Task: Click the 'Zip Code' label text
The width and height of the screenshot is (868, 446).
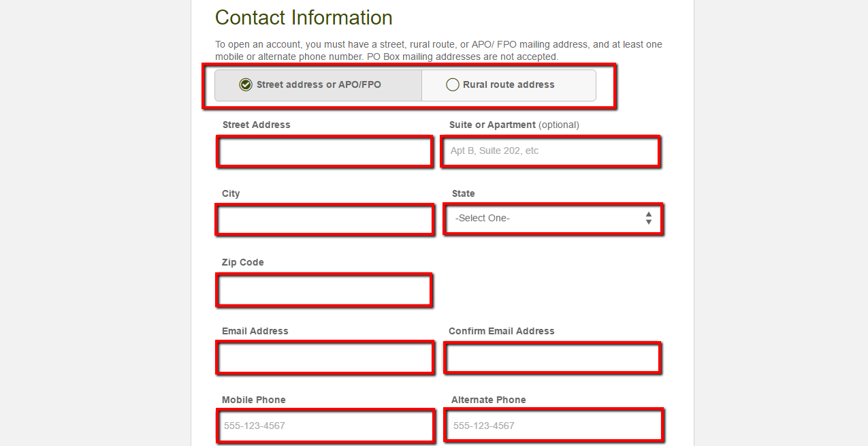Action: 242,262
